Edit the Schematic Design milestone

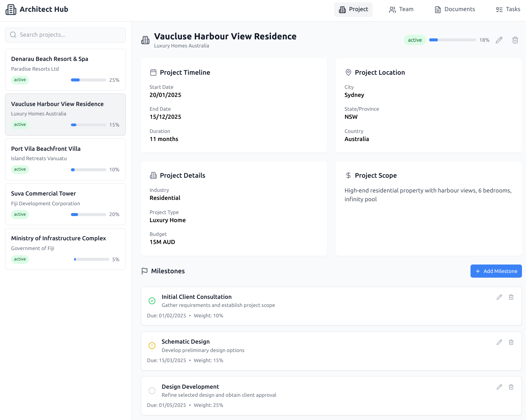[x=499, y=342]
